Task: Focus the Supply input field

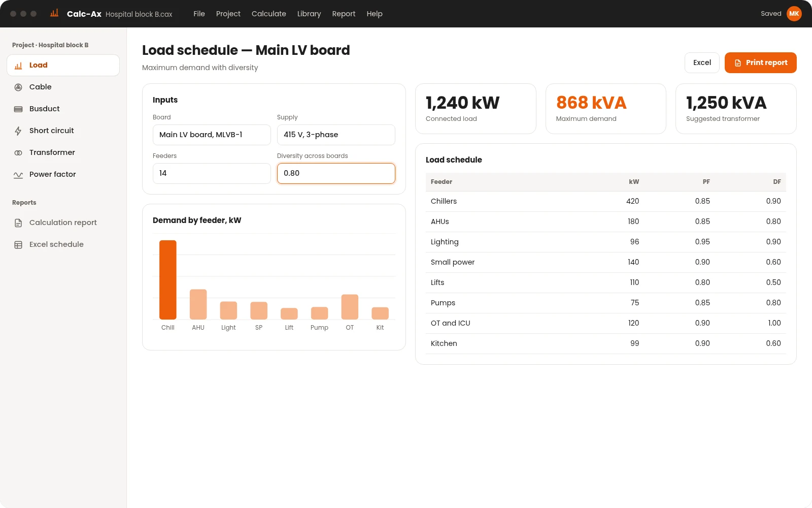Action: [x=336, y=135]
